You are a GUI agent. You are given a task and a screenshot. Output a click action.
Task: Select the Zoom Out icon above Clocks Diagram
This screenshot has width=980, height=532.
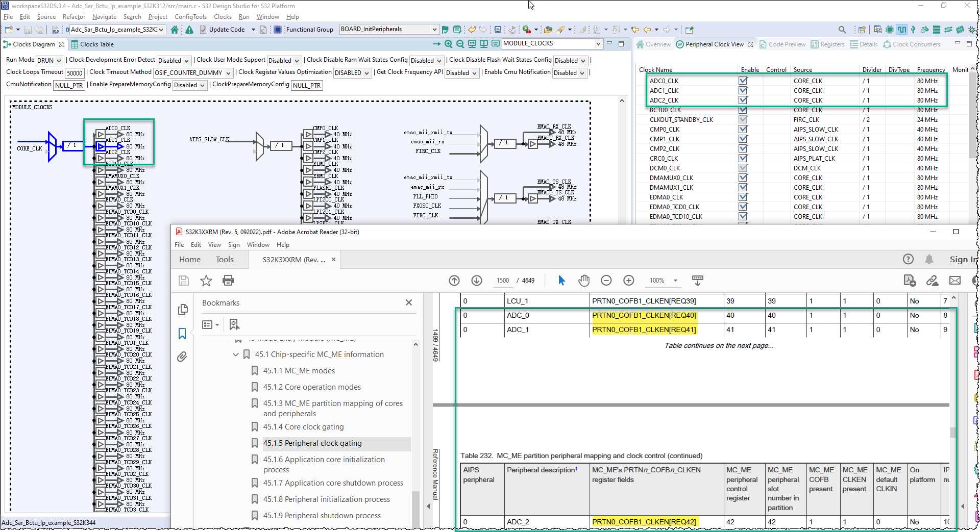click(x=460, y=44)
